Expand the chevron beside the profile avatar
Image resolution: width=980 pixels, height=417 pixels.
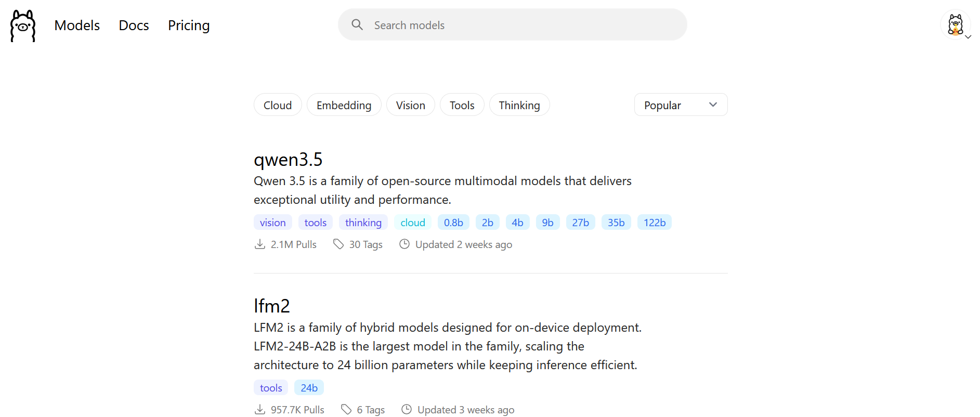[x=968, y=37]
